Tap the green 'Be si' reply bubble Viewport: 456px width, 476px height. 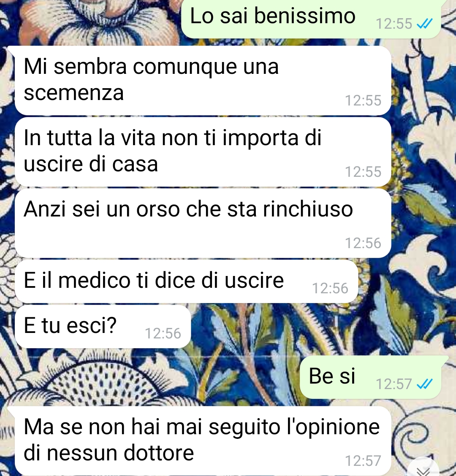(x=370, y=377)
